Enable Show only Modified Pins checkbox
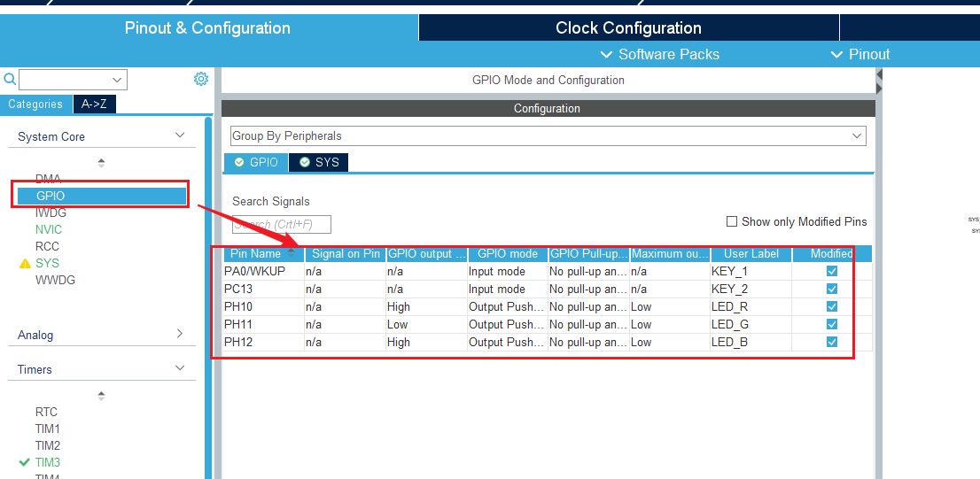The width and height of the screenshot is (980, 479). (732, 221)
